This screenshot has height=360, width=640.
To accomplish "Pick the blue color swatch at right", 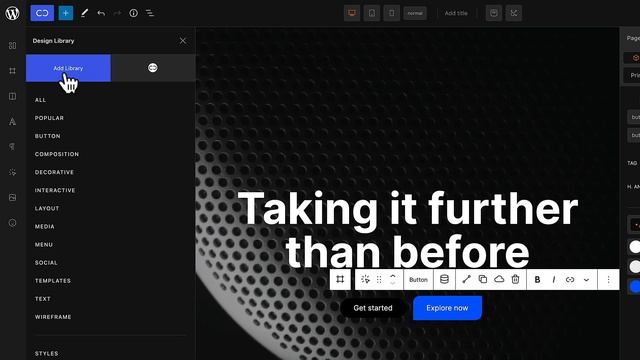I will point(635,286).
